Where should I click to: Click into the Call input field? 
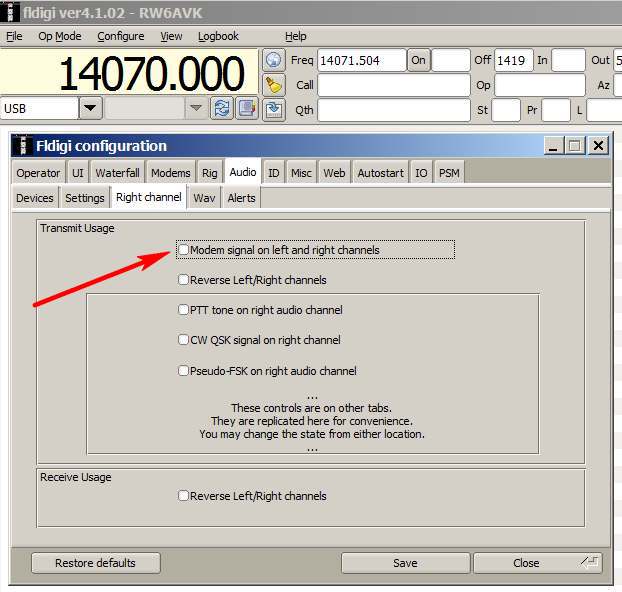[393, 85]
